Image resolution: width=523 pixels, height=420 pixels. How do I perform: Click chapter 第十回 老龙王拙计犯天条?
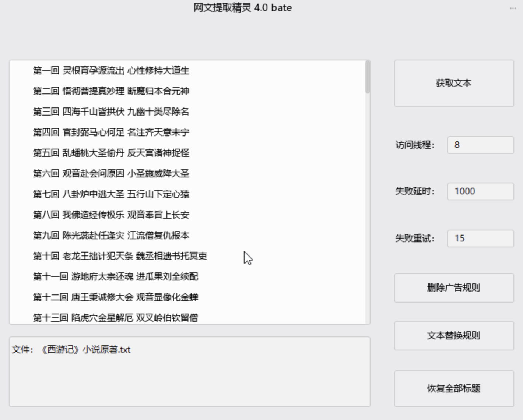[x=120, y=256]
